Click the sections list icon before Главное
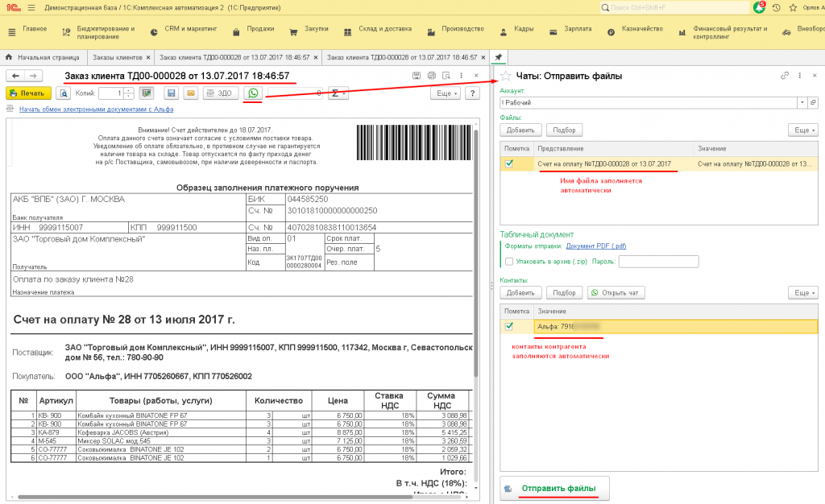825x504 pixels. [11, 32]
